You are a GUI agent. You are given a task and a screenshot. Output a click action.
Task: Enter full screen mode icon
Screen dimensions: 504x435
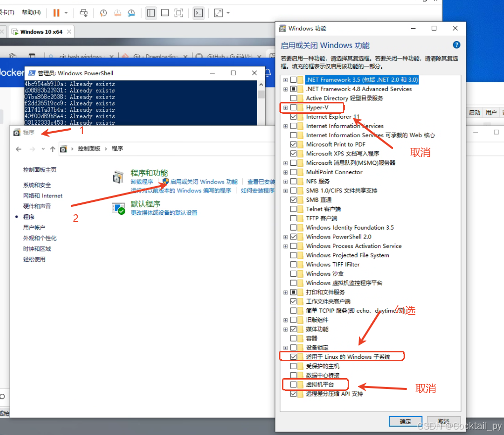179,13
